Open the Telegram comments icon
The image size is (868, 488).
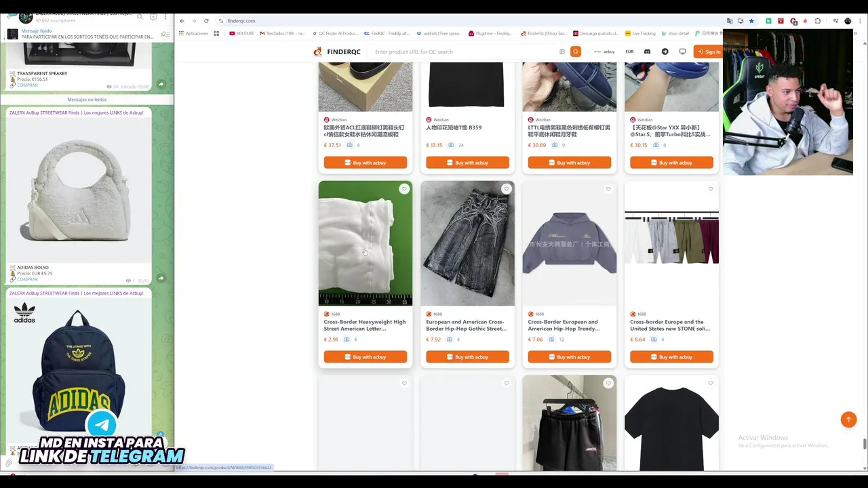(x=153, y=17)
